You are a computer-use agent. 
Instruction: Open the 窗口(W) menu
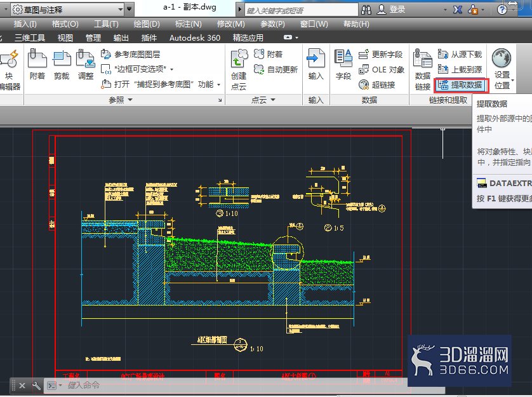point(314,24)
